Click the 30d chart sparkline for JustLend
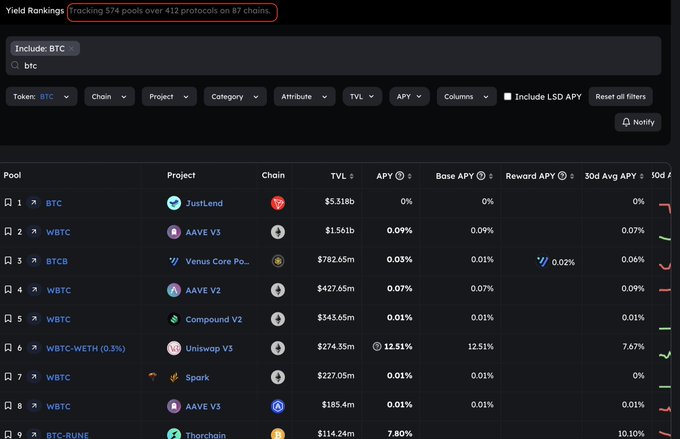 point(665,207)
